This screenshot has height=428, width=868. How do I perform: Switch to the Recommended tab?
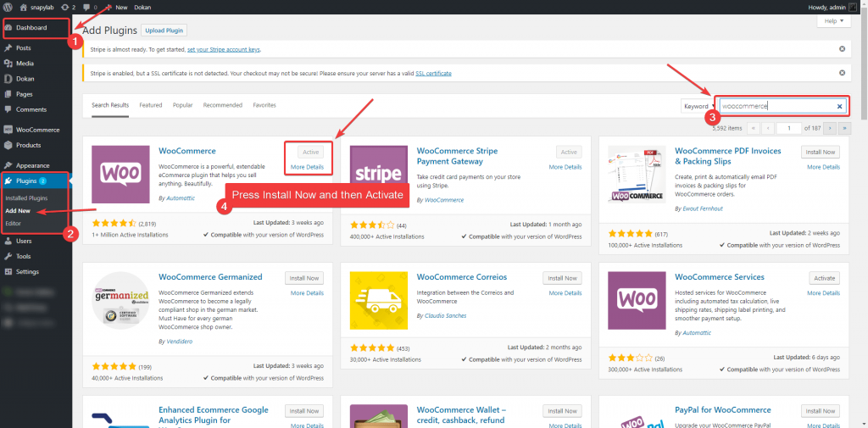click(x=223, y=105)
